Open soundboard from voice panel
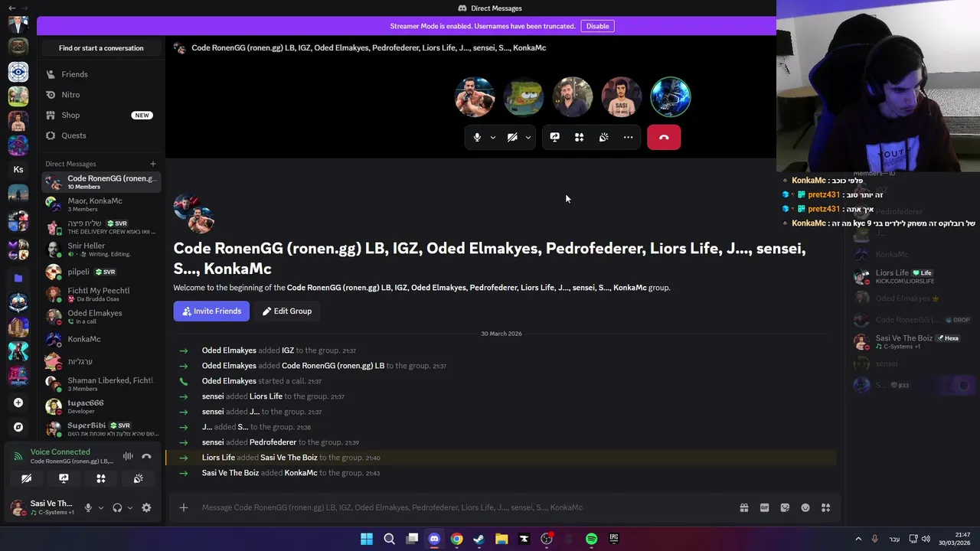Image resolution: width=980 pixels, height=551 pixels. click(138, 478)
